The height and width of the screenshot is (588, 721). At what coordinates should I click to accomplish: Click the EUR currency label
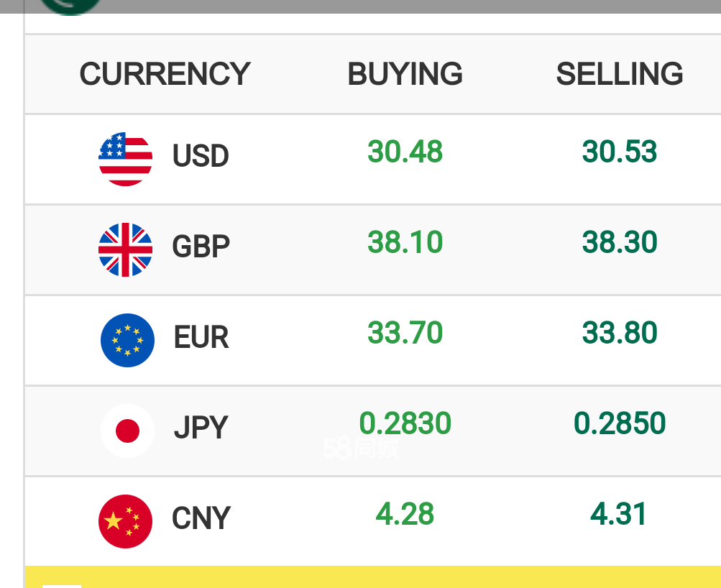click(x=201, y=337)
